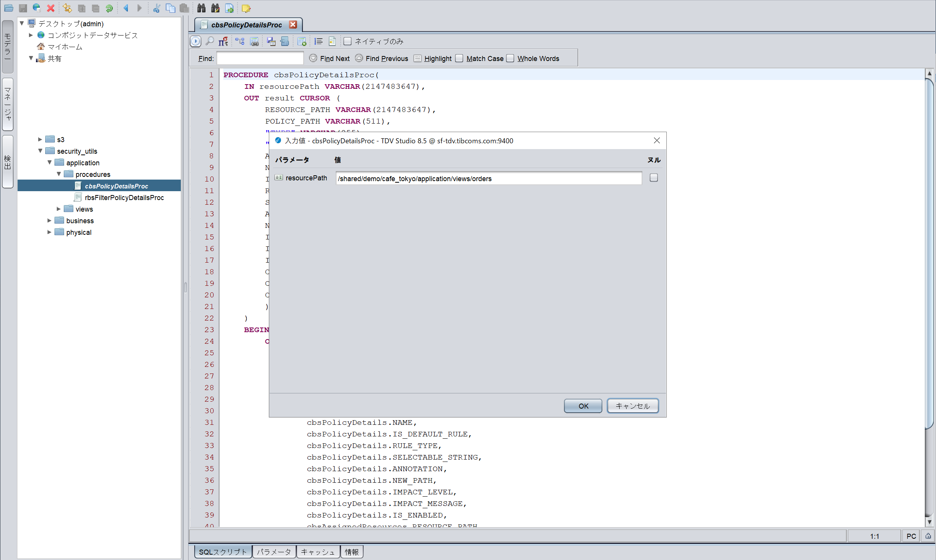Click the red X delete icon

(x=51, y=8)
